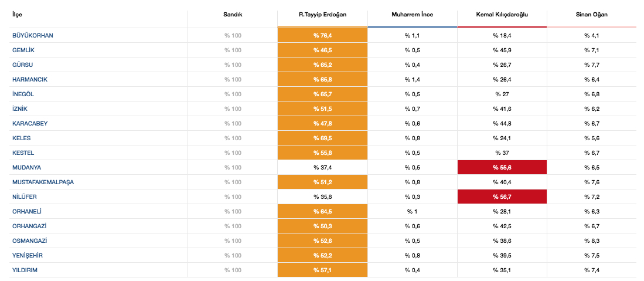Open the İNEGÖL district results

click(x=24, y=94)
